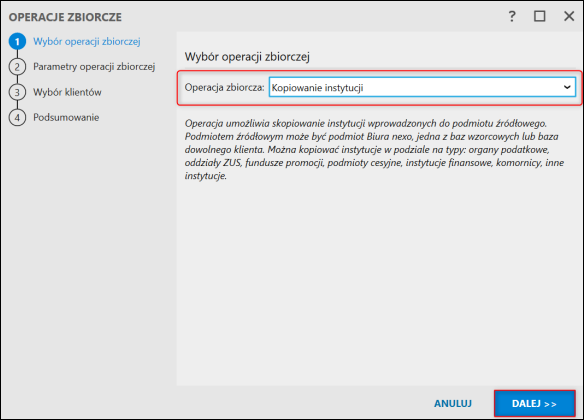Go to Wybór klientów step

67,92
